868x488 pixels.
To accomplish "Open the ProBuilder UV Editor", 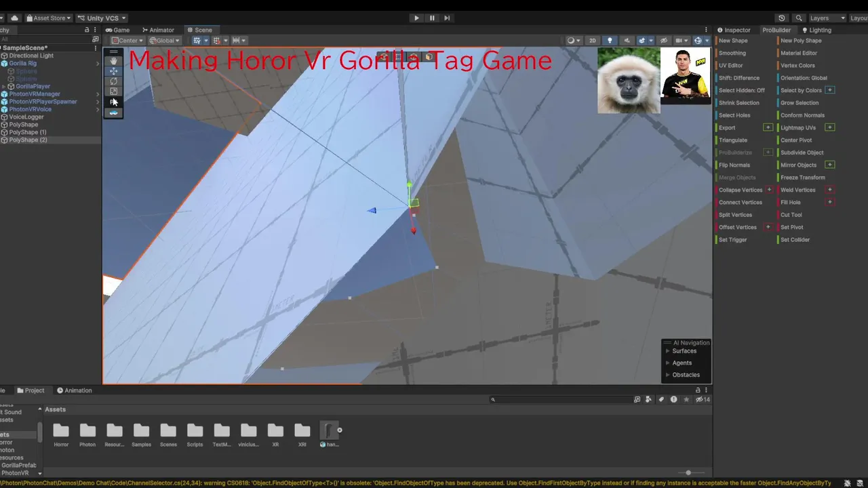I will click(x=730, y=66).
